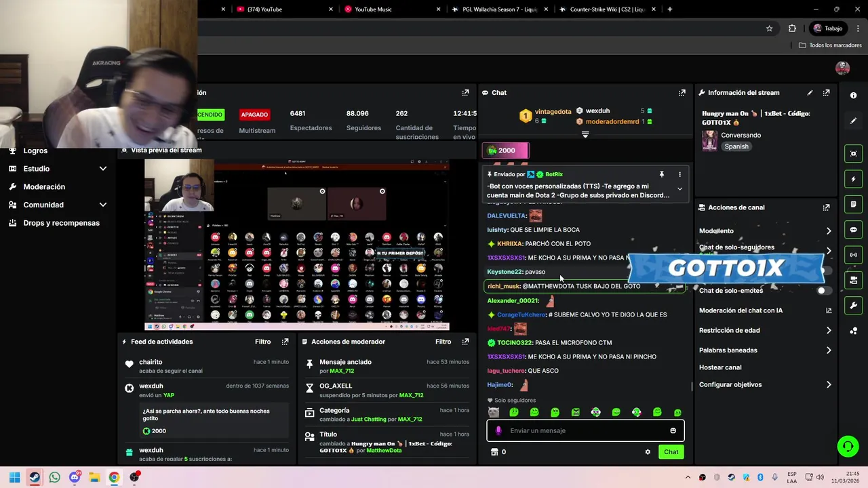Expand the chat leaderboard arrow
868x488 pixels.
(585, 134)
